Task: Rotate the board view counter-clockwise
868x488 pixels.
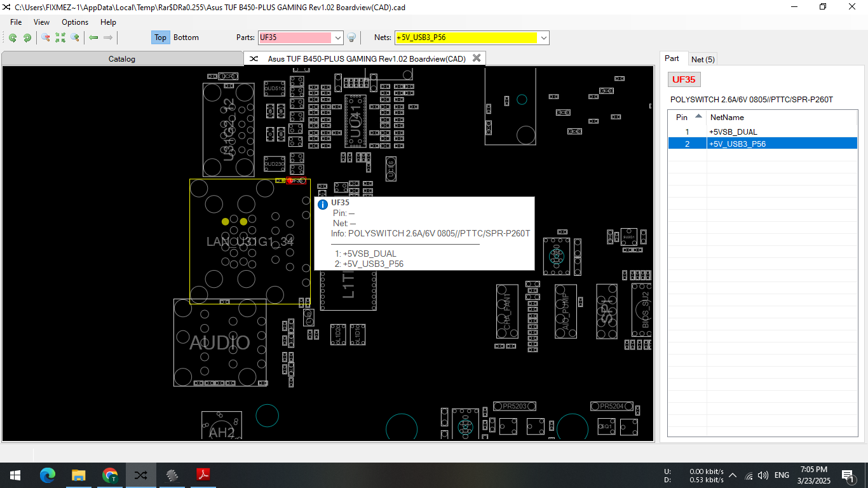Action: [13, 37]
